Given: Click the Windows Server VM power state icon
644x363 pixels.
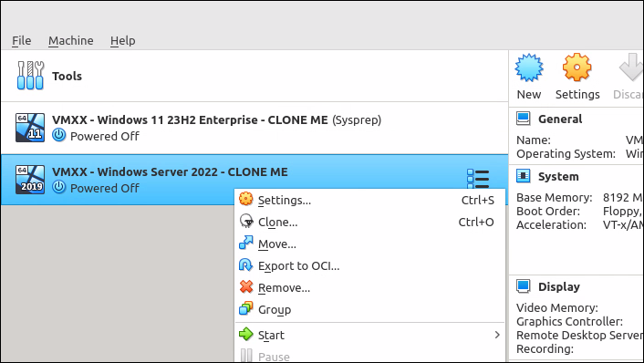Looking at the screenshot, I should coord(59,187).
